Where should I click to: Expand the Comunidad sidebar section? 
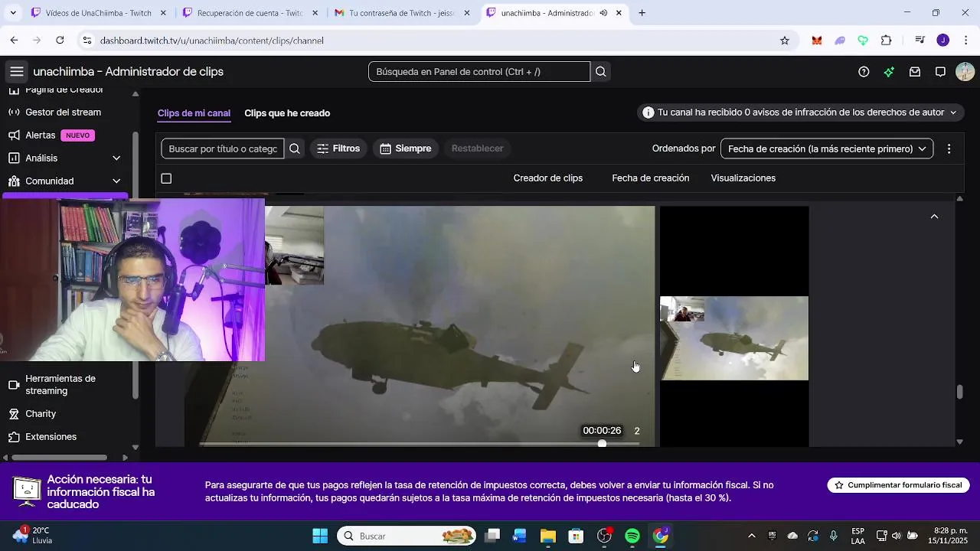pyautogui.click(x=116, y=181)
